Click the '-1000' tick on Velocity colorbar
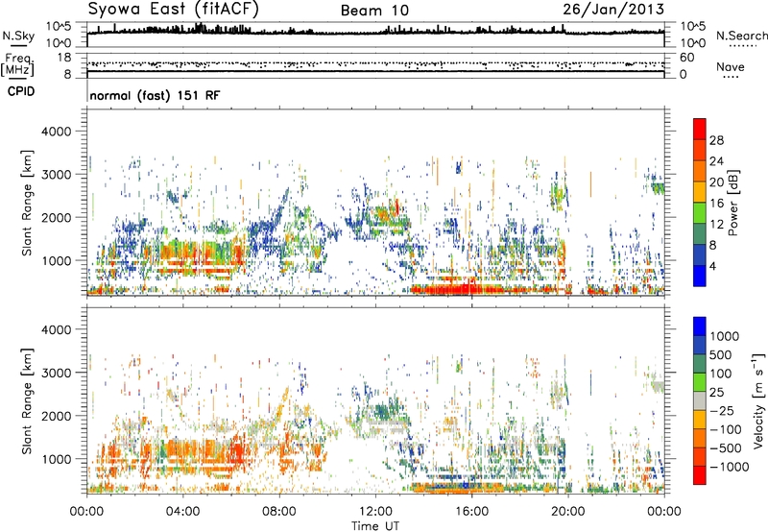This screenshot has height=532, width=768. (730, 467)
